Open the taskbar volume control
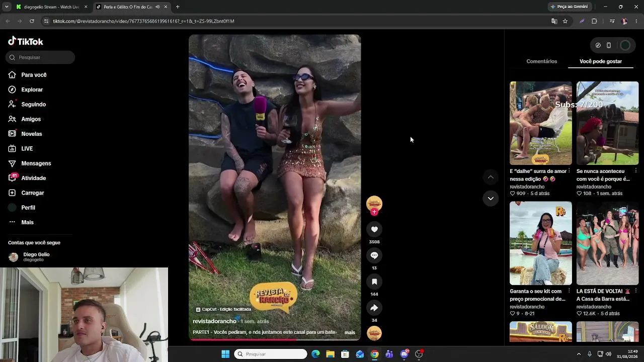 (608, 354)
